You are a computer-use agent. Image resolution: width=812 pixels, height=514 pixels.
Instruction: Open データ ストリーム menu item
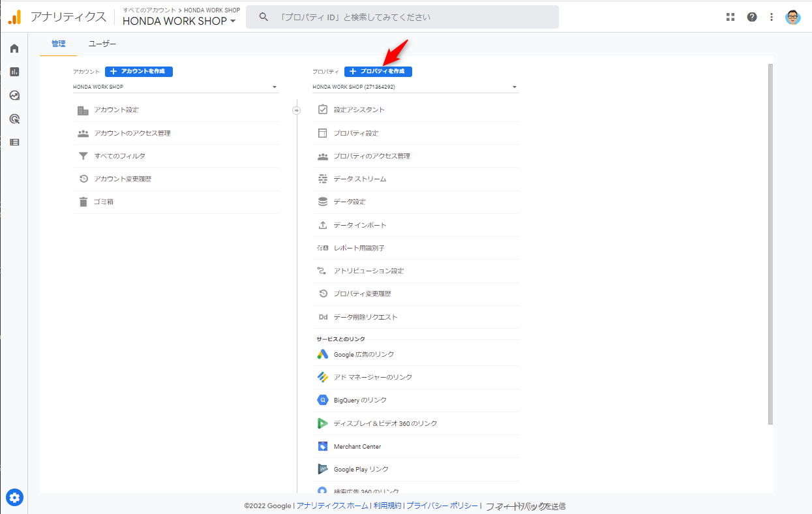click(415, 179)
